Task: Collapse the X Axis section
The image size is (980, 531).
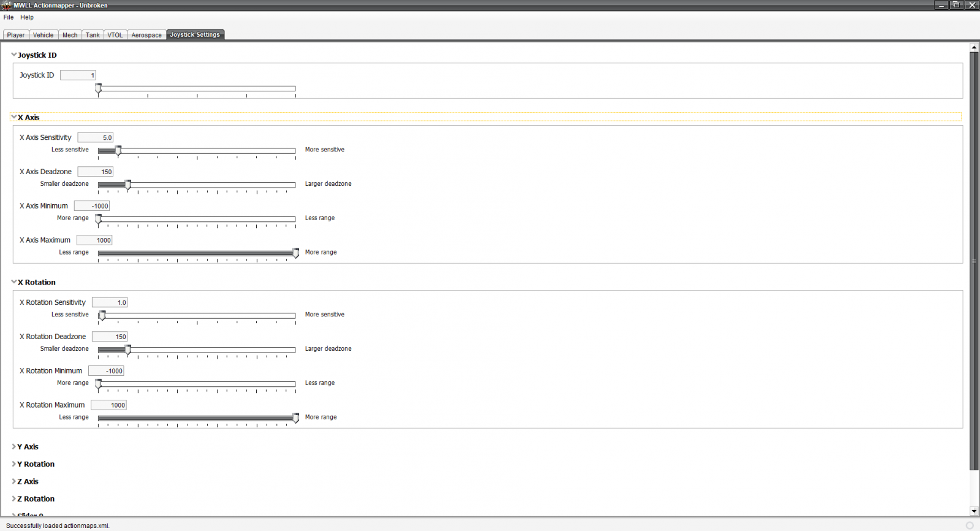Action: coord(14,117)
